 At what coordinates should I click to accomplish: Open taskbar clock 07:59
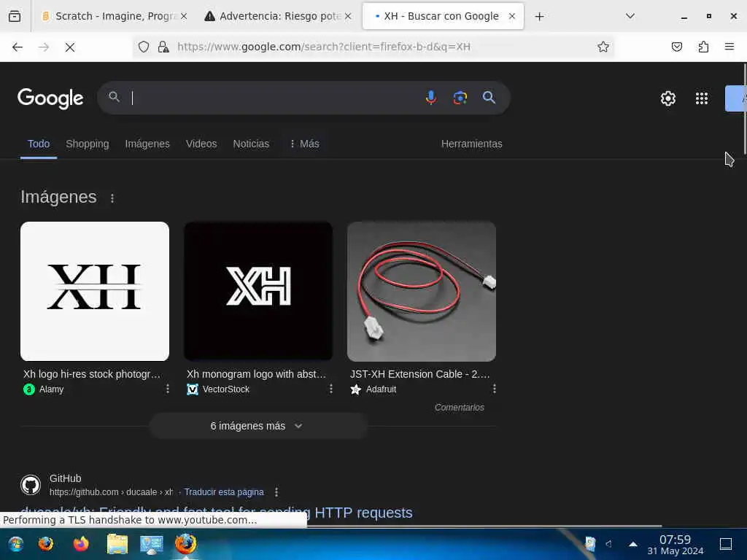click(x=675, y=545)
